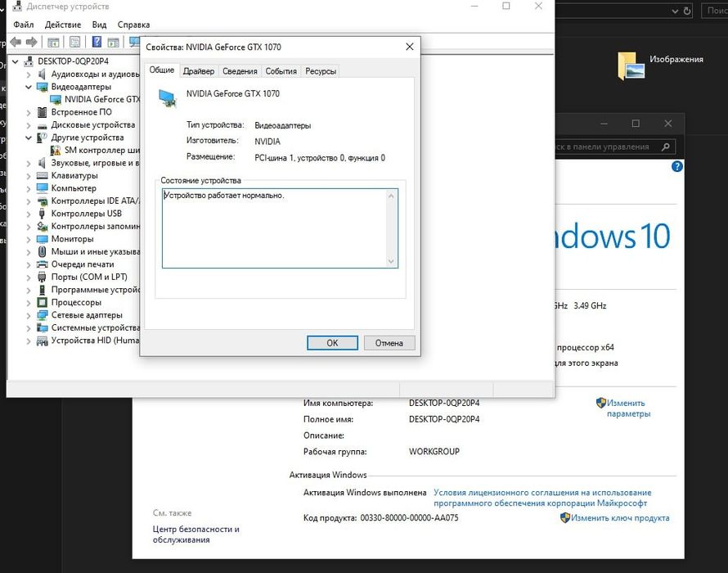Click OK in the properties dialog
The width and height of the screenshot is (728, 573).
[332, 343]
